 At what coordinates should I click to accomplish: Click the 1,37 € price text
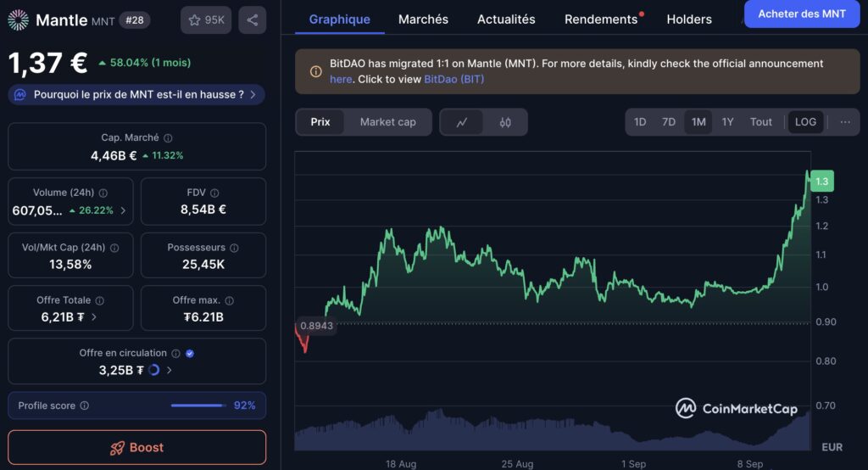click(x=47, y=63)
